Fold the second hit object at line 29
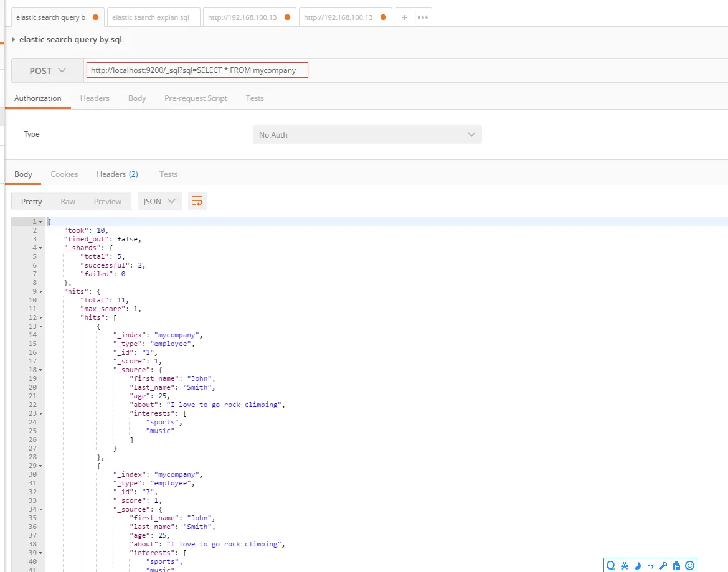 (x=41, y=466)
